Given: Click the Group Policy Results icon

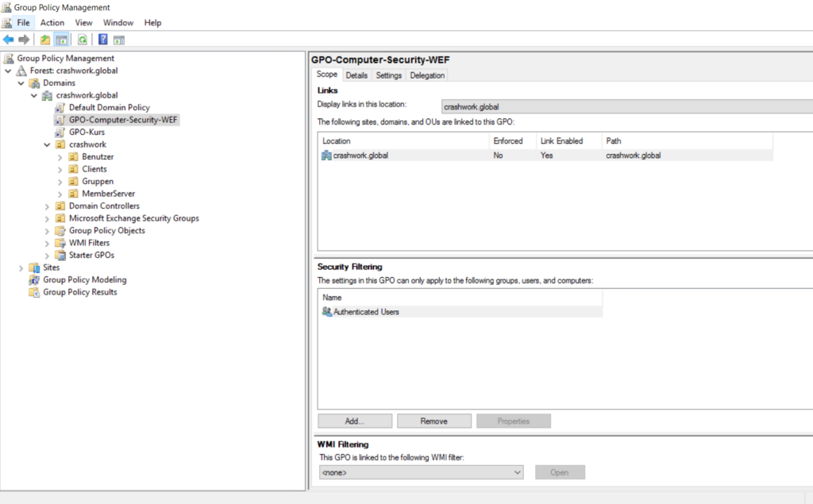Looking at the screenshot, I should point(35,292).
